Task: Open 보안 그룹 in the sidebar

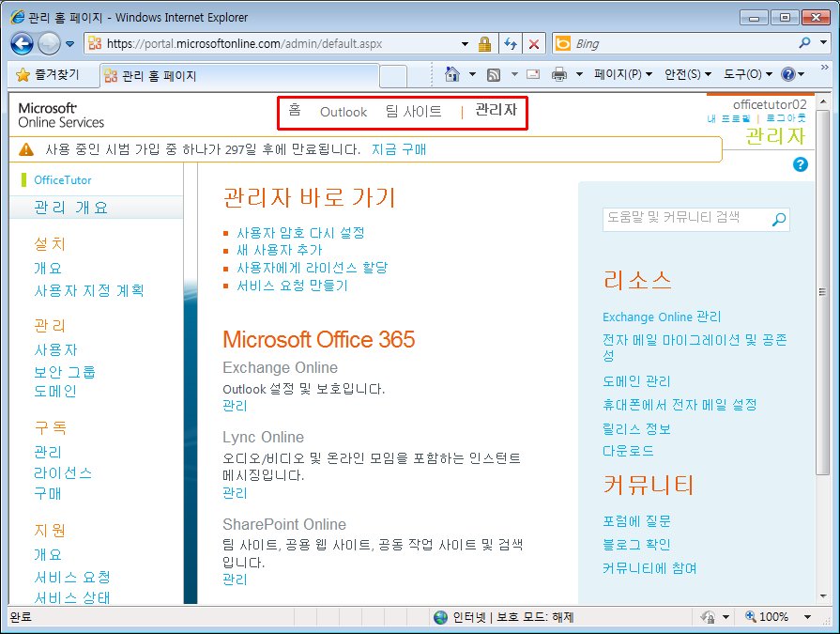Action: (65, 371)
